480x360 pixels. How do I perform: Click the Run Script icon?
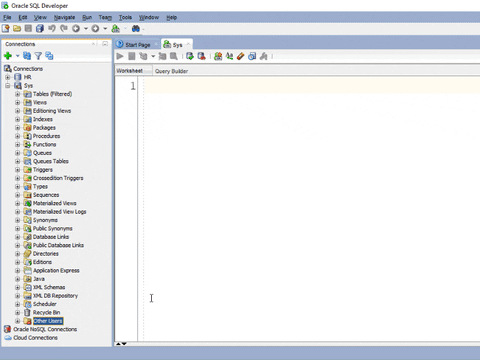[x=132, y=56]
